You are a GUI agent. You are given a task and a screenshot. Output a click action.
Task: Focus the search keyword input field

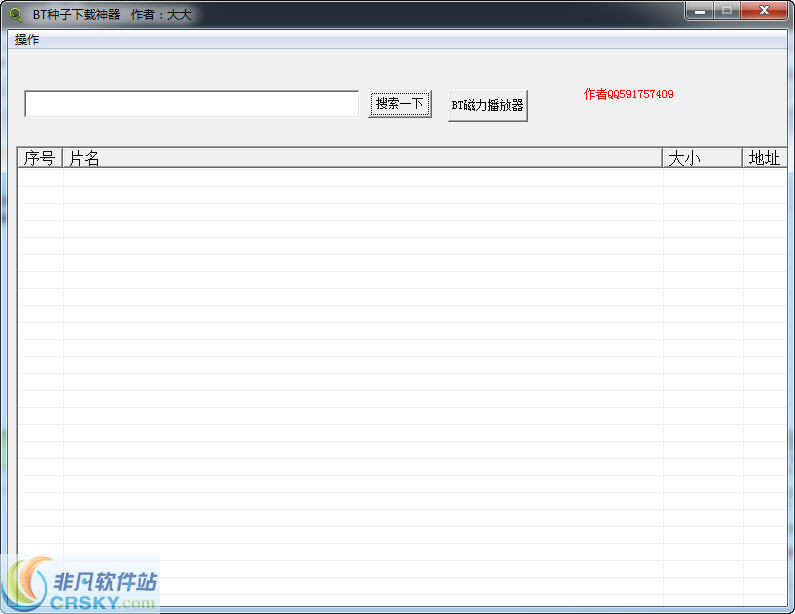click(x=192, y=104)
